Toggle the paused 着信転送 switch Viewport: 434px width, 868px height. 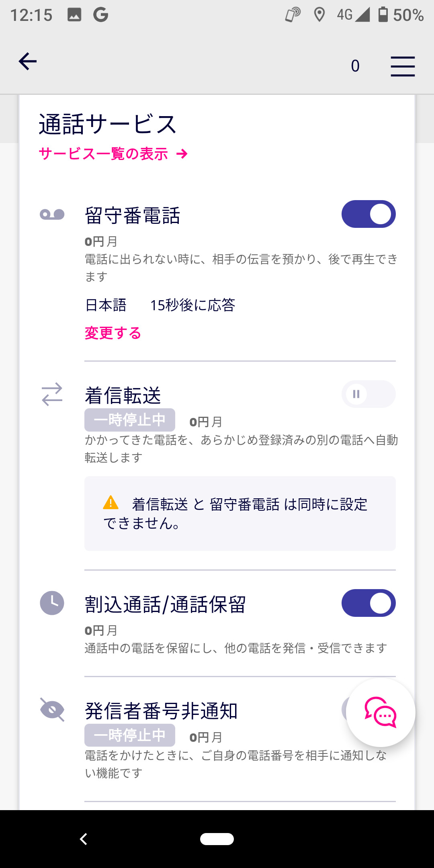click(x=368, y=394)
